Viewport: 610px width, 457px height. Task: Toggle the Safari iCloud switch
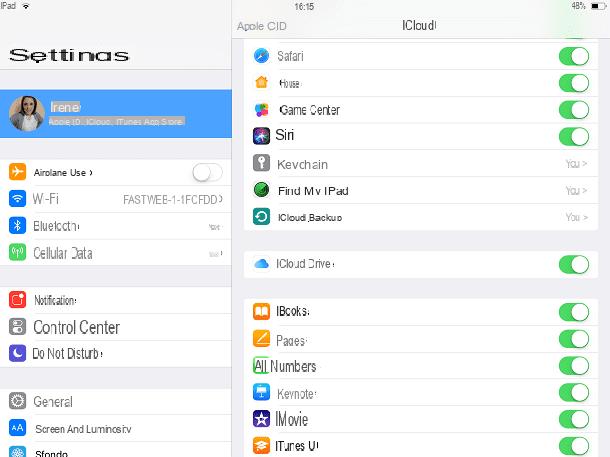574,56
